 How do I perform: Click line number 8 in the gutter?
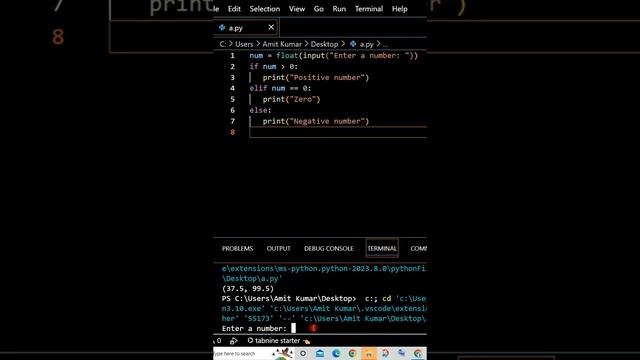(x=232, y=132)
